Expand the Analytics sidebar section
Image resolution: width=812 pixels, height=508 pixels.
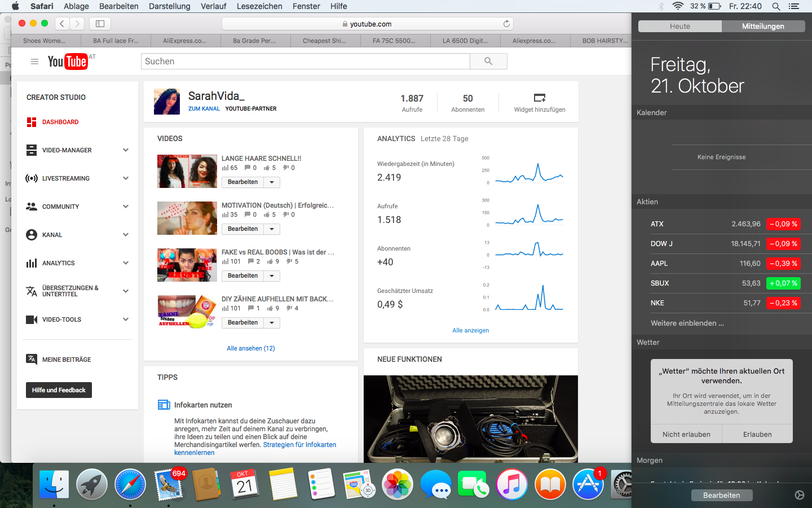pos(126,263)
